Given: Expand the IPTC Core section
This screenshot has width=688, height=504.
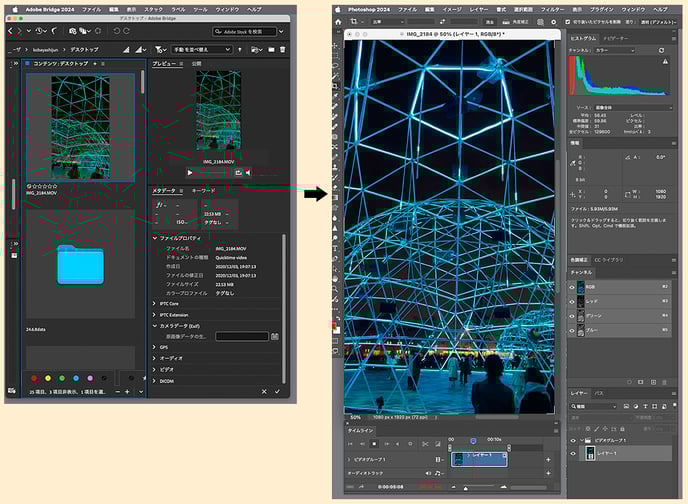Looking at the screenshot, I should coord(155,302).
